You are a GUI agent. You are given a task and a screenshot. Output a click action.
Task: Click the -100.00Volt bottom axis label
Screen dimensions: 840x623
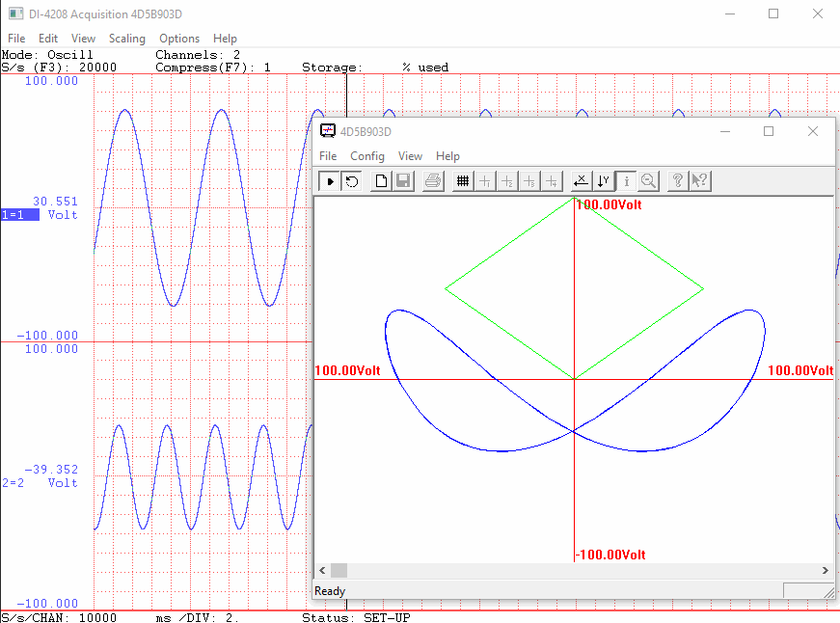pyautogui.click(x=610, y=555)
